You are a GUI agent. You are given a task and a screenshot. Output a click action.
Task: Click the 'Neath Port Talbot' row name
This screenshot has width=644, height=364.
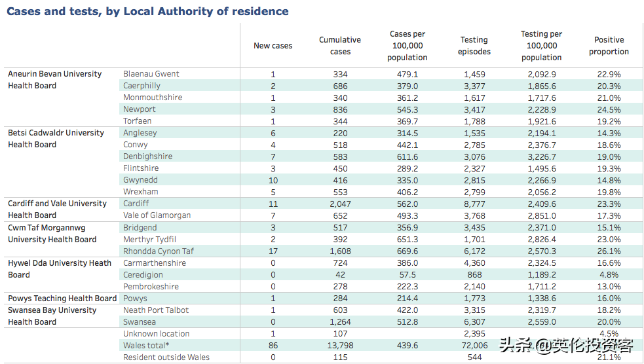point(156,310)
